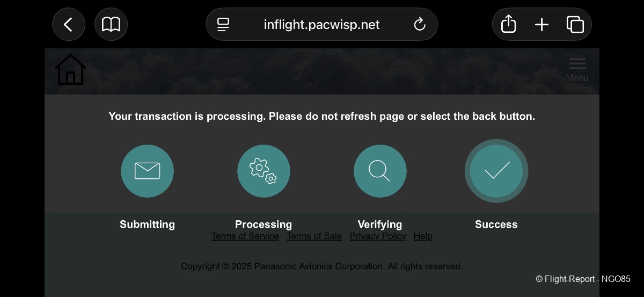Click the Submitting envelope circle
Viewport: 644px width, 297px height.
coord(148,171)
